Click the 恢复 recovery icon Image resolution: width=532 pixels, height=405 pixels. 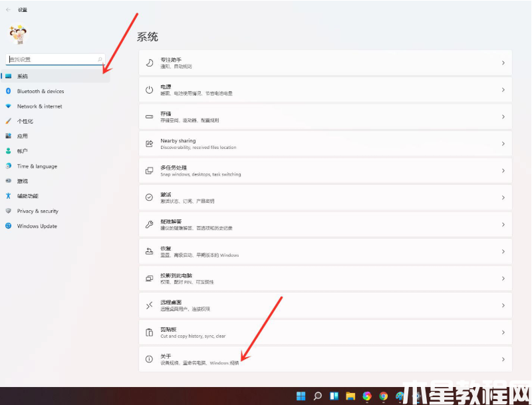click(149, 251)
